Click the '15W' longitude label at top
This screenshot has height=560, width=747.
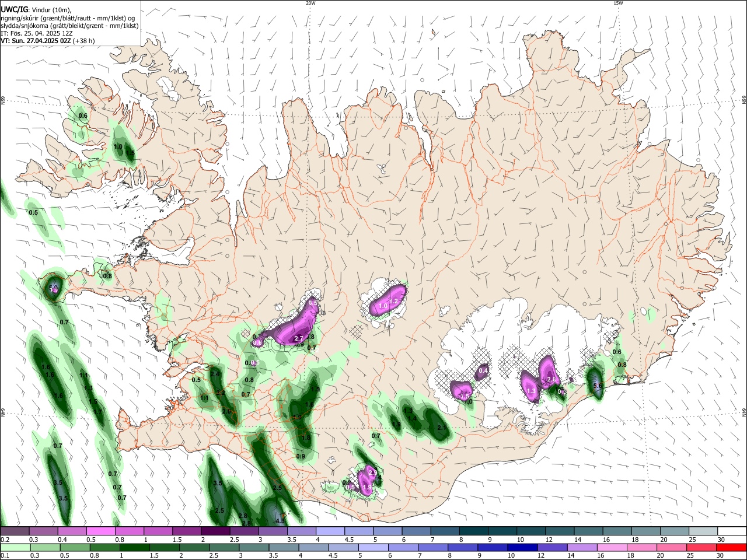tap(618, 3)
